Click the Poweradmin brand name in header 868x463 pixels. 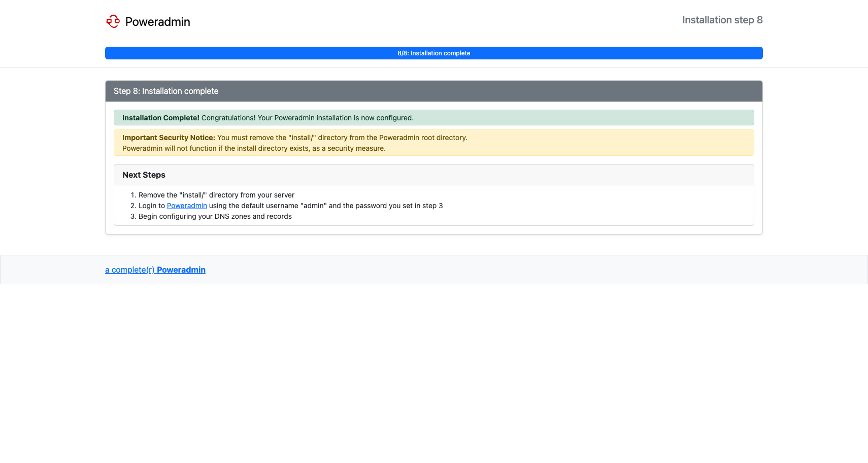coord(157,22)
